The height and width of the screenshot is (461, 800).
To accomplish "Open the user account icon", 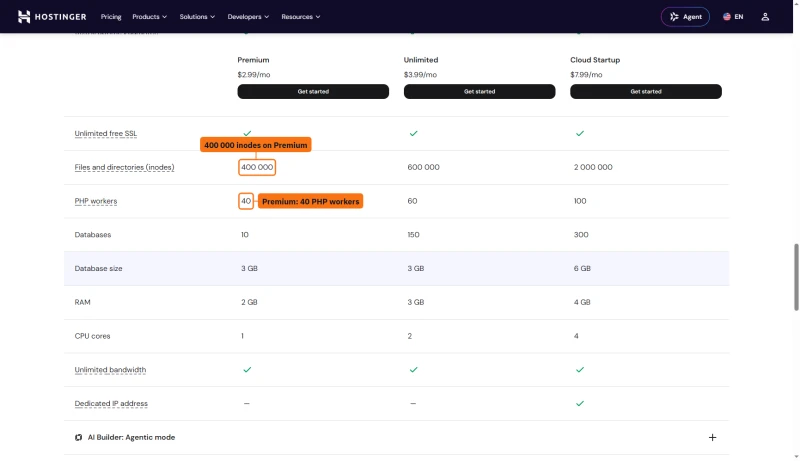I will pyautogui.click(x=765, y=17).
